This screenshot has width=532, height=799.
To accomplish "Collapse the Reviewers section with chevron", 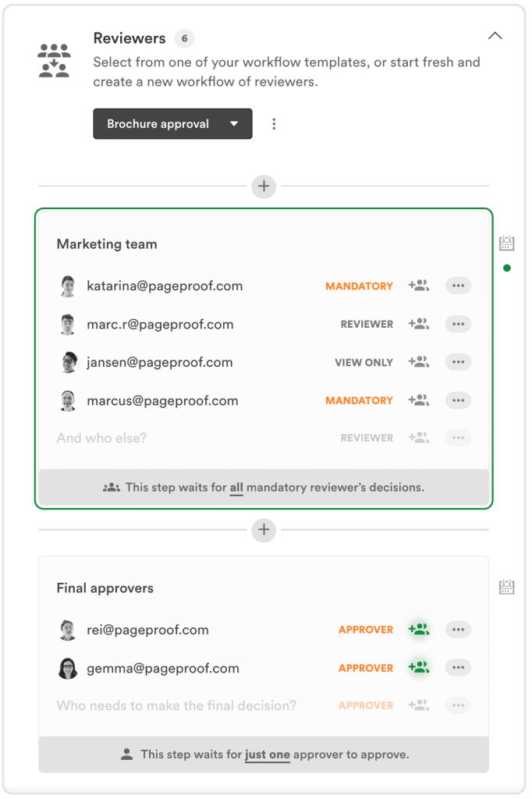I will (495, 36).
